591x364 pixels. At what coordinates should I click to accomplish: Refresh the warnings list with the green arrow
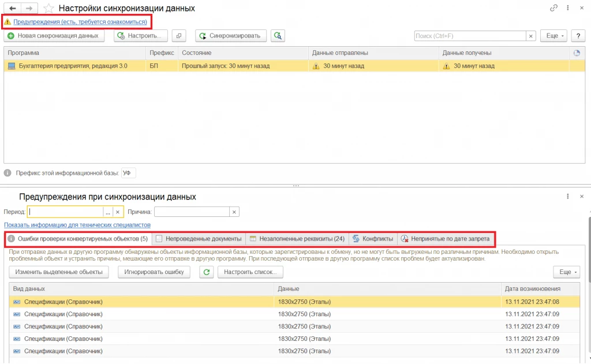point(207,272)
